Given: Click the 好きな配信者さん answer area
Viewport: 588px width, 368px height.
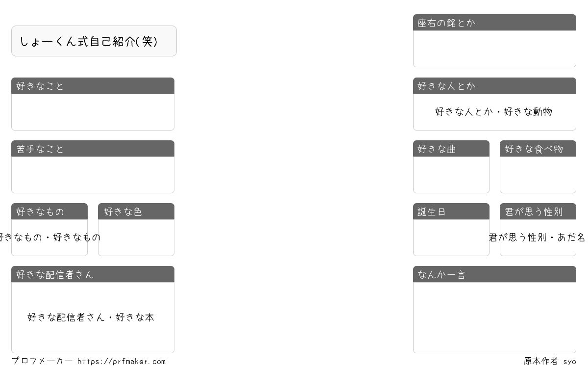Looking at the screenshot, I should [x=93, y=317].
